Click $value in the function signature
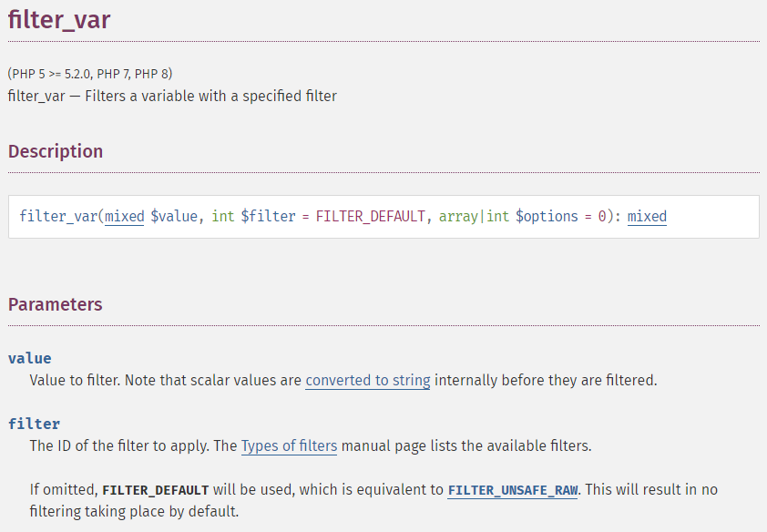This screenshot has height=532, width=767. click(174, 216)
